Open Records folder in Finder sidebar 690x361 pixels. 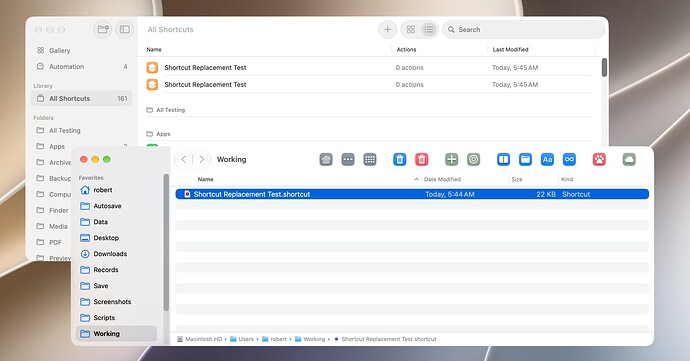116,269
